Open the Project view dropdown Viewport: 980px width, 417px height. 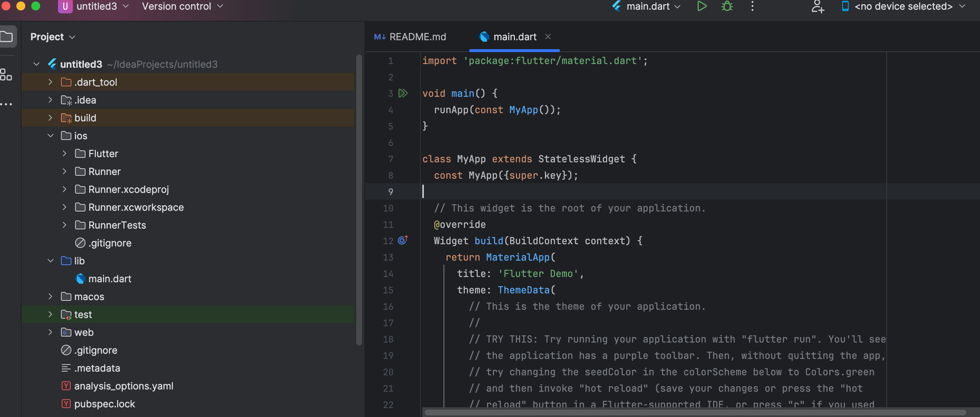tap(53, 37)
